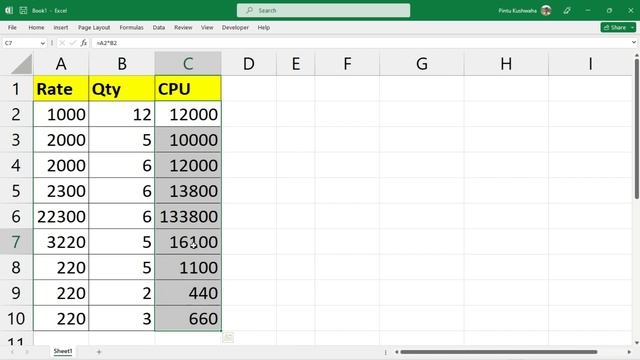
Task: Open the File menu
Action: tap(12, 27)
